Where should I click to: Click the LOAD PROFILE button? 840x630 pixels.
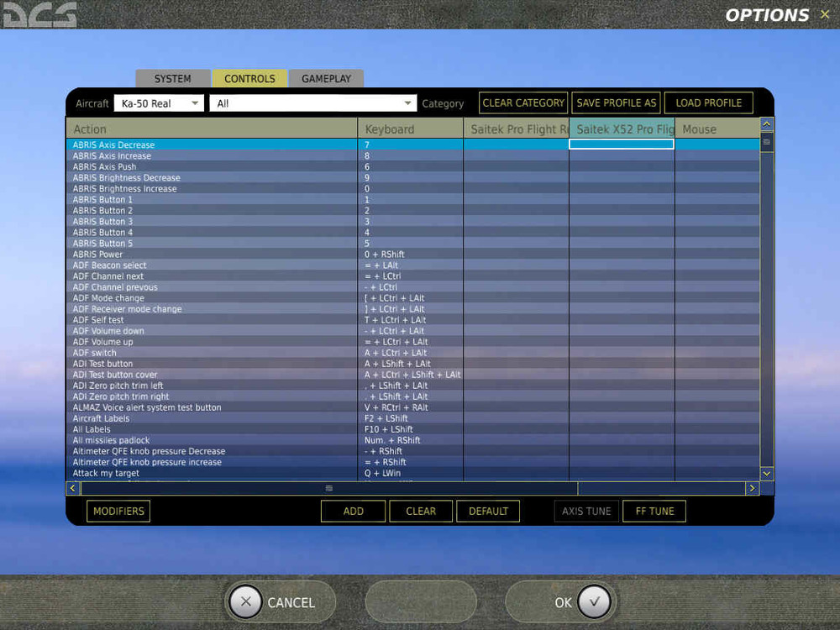(x=708, y=102)
